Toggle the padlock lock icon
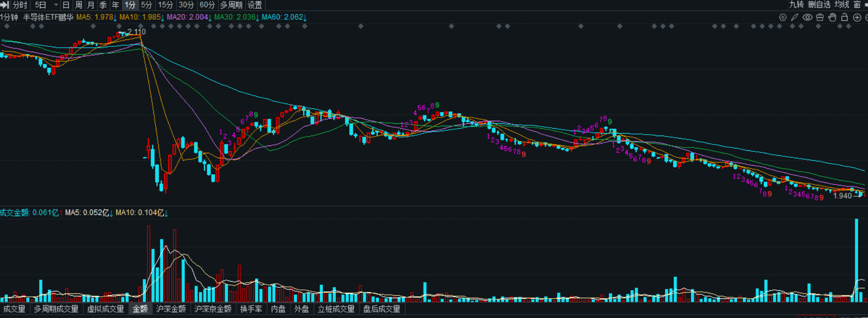 [x=844, y=17]
